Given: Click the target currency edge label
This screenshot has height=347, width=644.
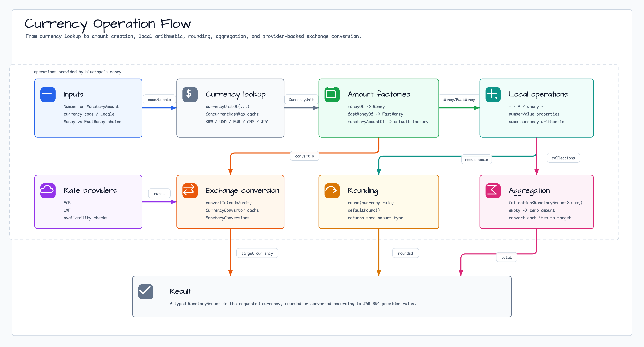Looking at the screenshot, I should click(257, 253).
